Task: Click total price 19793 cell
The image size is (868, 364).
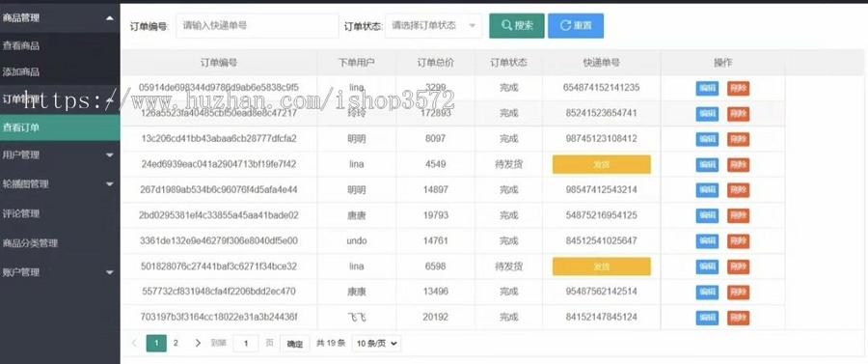Action: (x=435, y=215)
